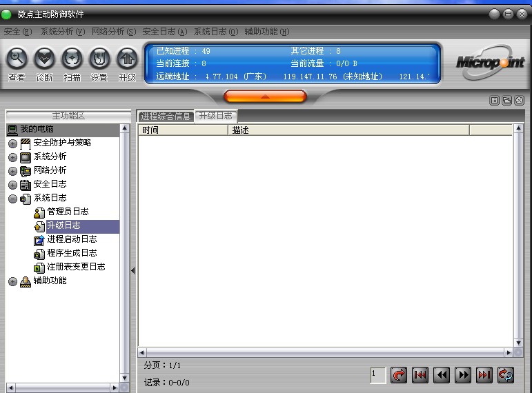Open the 辅助功能(H) menu
Screen dimensions: 532x393
coord(267,32)
